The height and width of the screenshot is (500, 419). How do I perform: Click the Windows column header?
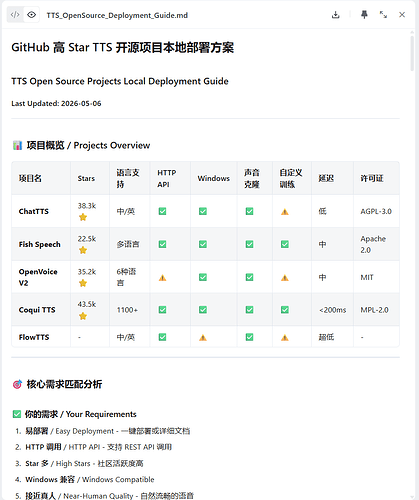(214, 178)
